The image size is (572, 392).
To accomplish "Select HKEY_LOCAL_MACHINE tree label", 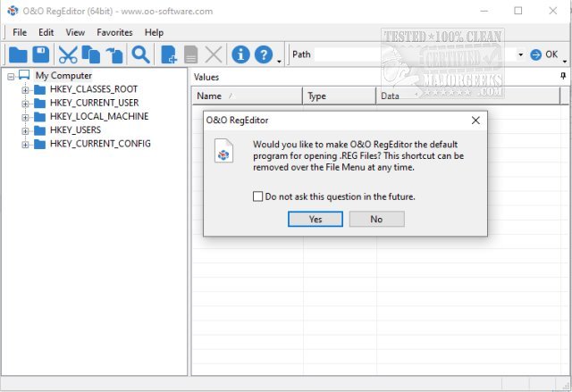I will coord(99,116).
